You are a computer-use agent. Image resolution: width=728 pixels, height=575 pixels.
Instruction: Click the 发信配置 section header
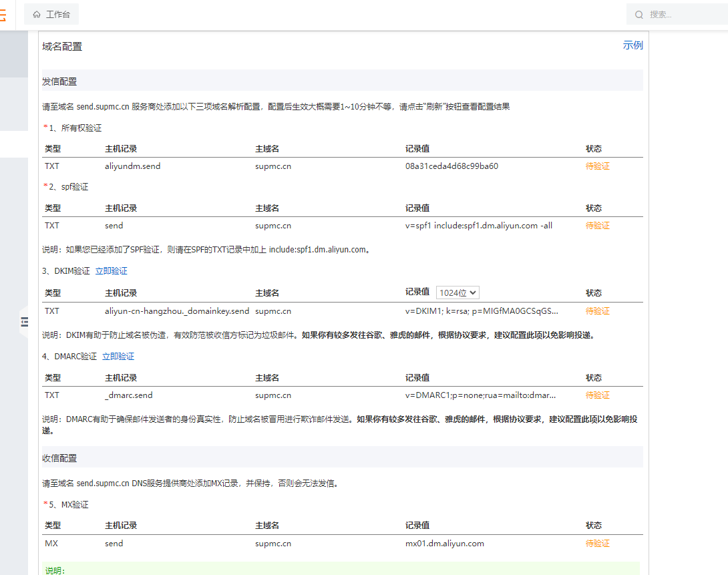342,81
